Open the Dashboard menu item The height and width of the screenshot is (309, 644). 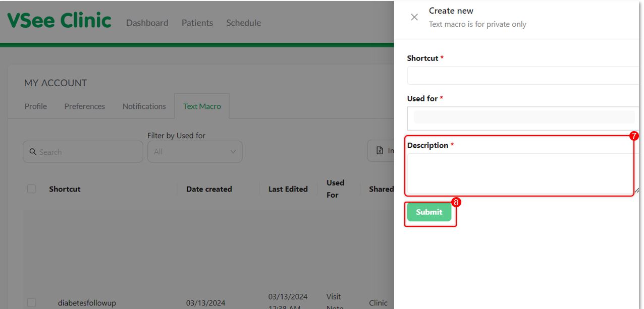pos(147,23)
